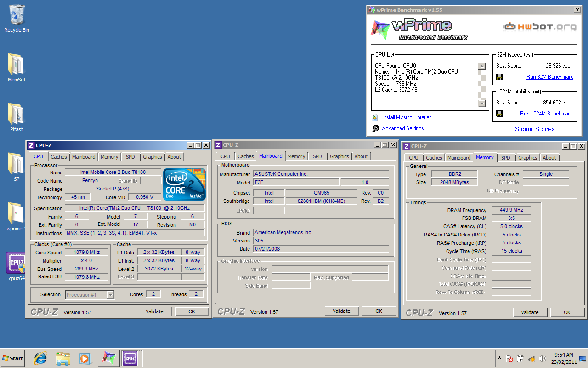Open Graphics tab in left CPU-Z window

[153, 157]
